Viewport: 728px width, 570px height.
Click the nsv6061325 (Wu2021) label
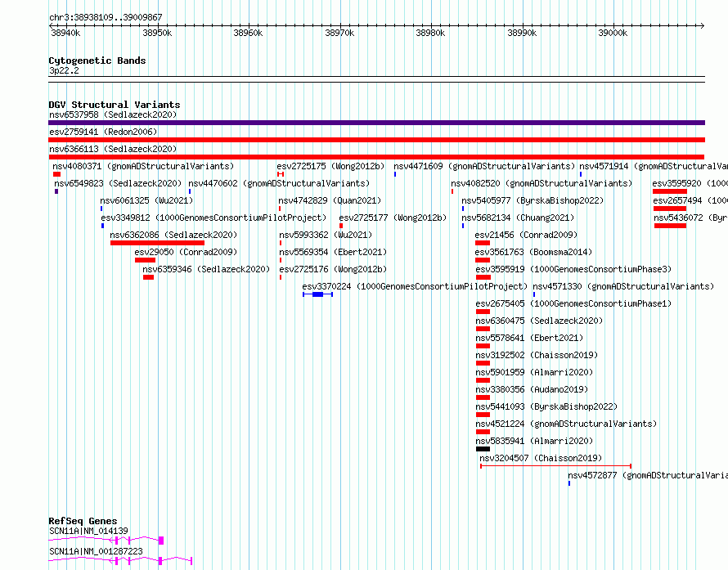click(x=146, y=200)
